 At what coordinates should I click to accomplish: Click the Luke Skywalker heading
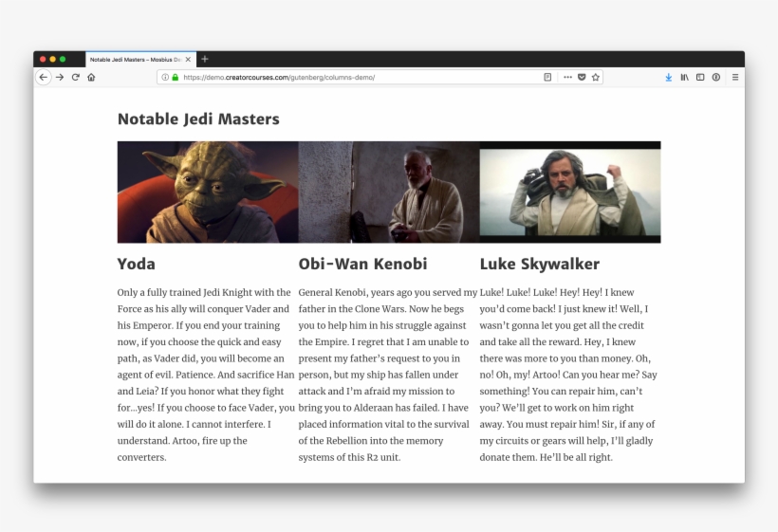539,264
